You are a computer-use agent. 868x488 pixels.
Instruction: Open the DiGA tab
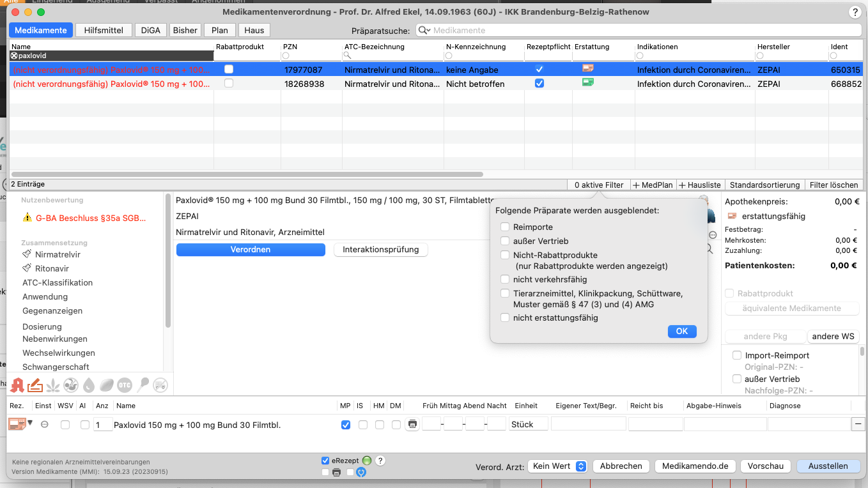click(151, 30)
